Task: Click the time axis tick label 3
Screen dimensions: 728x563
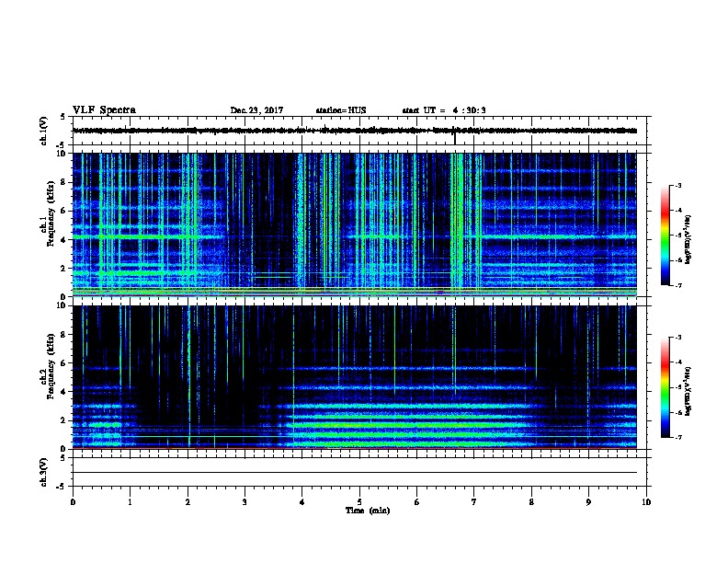Action: coord(245,501)
